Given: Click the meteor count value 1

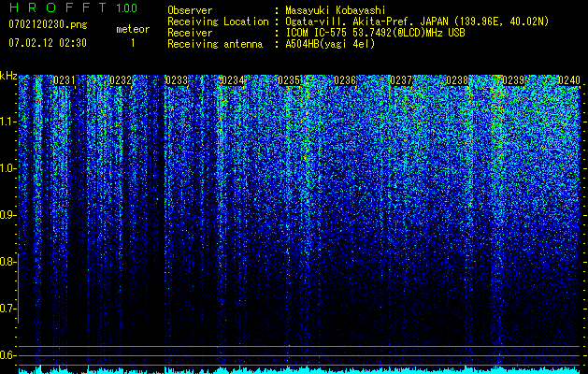Looking at the screenshot, I should click(133, 43).
